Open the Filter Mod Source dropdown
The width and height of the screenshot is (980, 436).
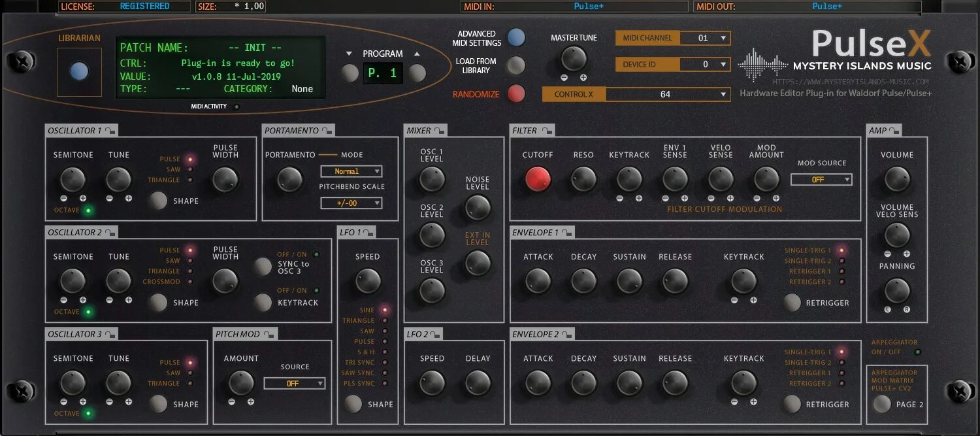821,179
